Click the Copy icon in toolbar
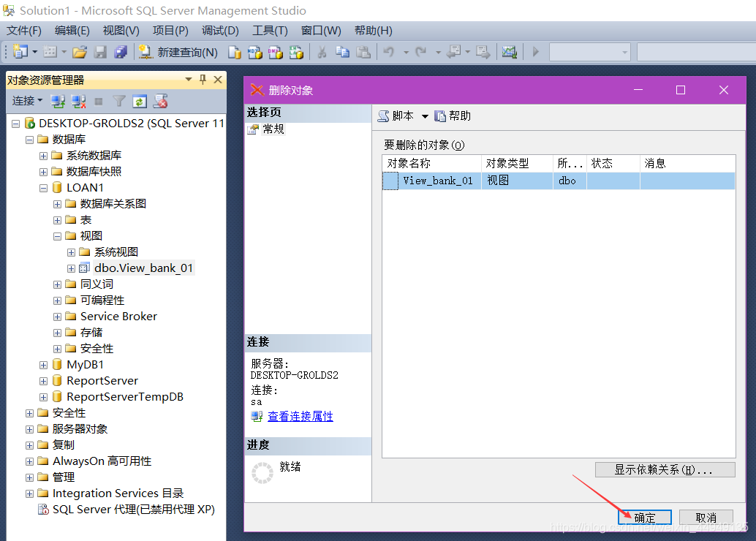The image size is (756, 541). coord(342,52)
